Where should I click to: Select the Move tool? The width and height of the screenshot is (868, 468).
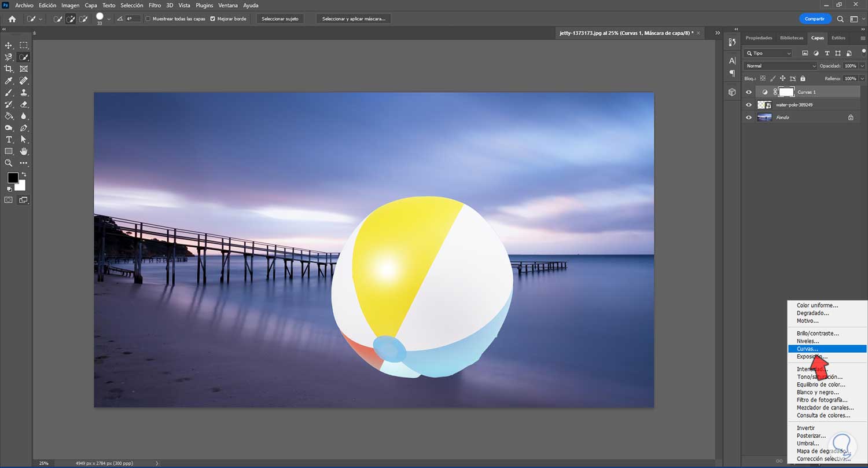(x=9, y=45)
